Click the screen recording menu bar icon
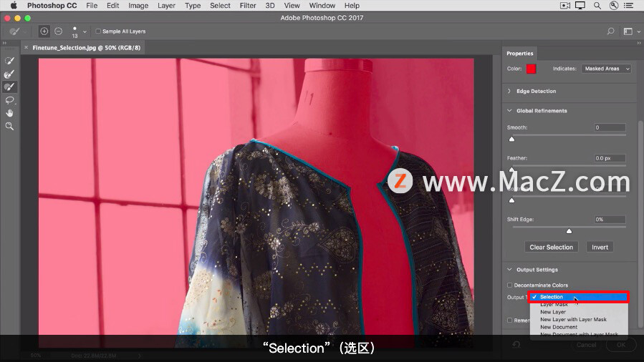644x362 pixels. 565,5
